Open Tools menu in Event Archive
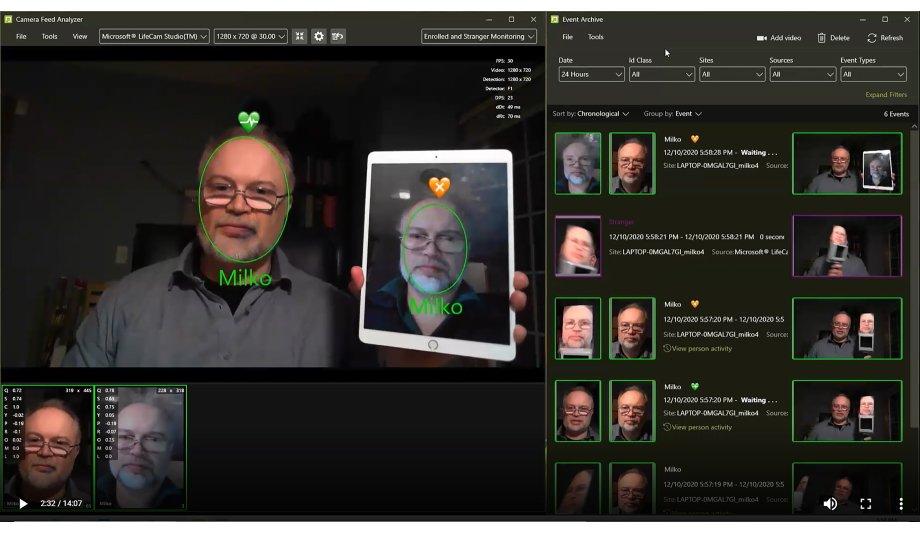The width and height of the screenshot is (920, 533). 596,37
